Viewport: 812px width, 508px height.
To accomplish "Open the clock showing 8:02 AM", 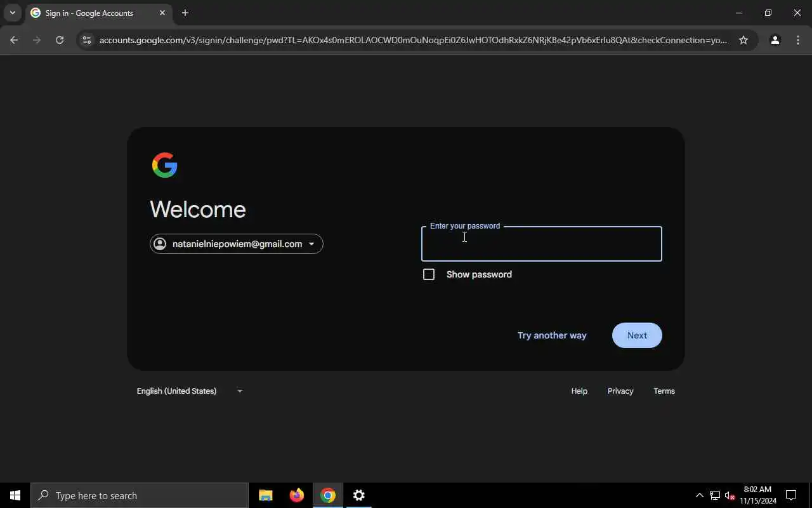I will pos(758,495).
